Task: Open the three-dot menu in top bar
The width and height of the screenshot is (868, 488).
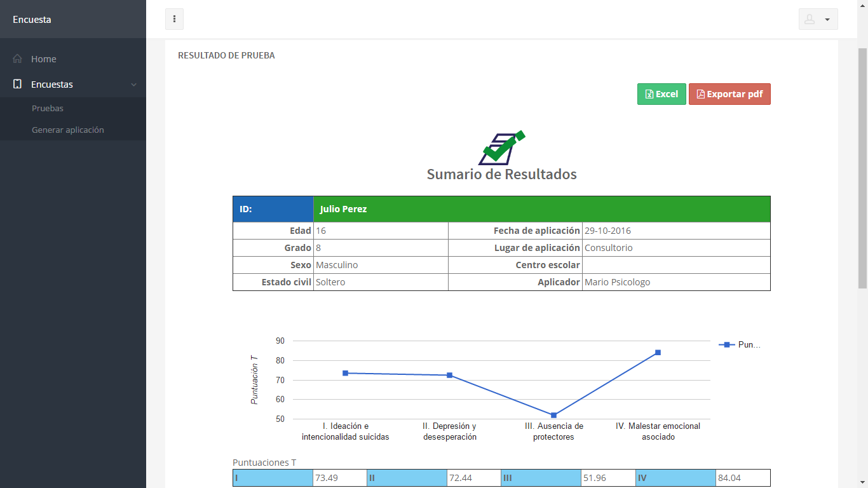Action: point(174,19)
